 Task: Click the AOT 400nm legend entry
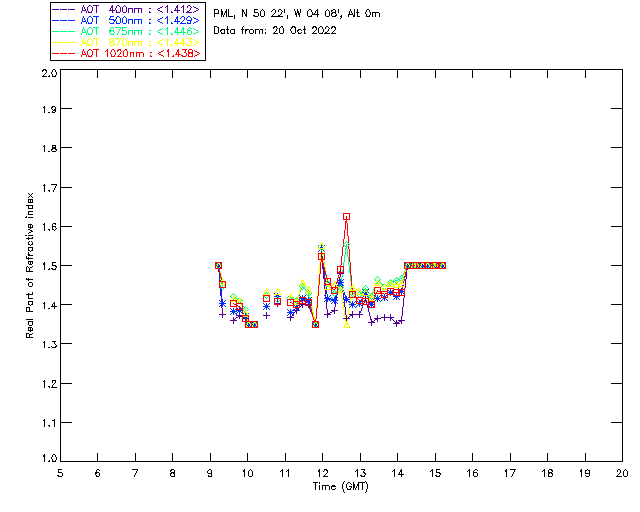tap(126, 9)
